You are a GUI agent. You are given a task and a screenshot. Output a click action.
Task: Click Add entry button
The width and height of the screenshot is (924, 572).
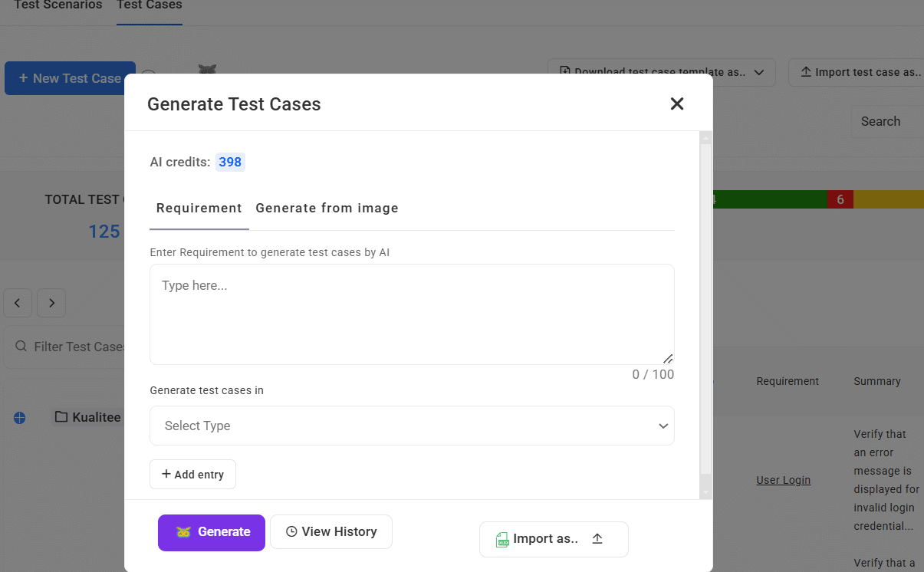[192, 475]
